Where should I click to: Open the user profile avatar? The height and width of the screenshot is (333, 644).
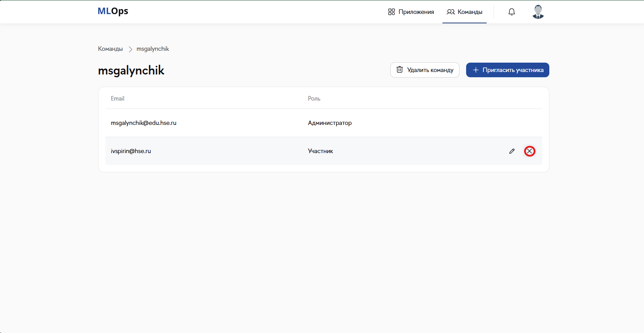[538, 12]
